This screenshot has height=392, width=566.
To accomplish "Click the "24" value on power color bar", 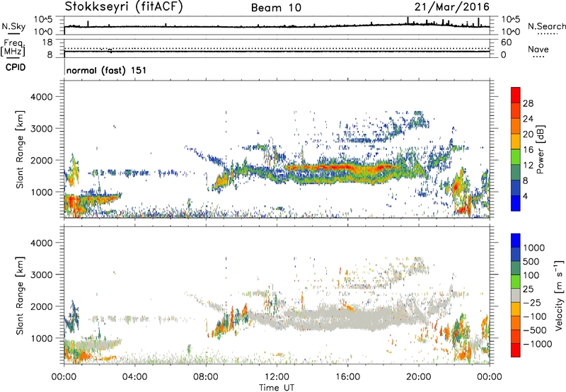I will point(528,119).
